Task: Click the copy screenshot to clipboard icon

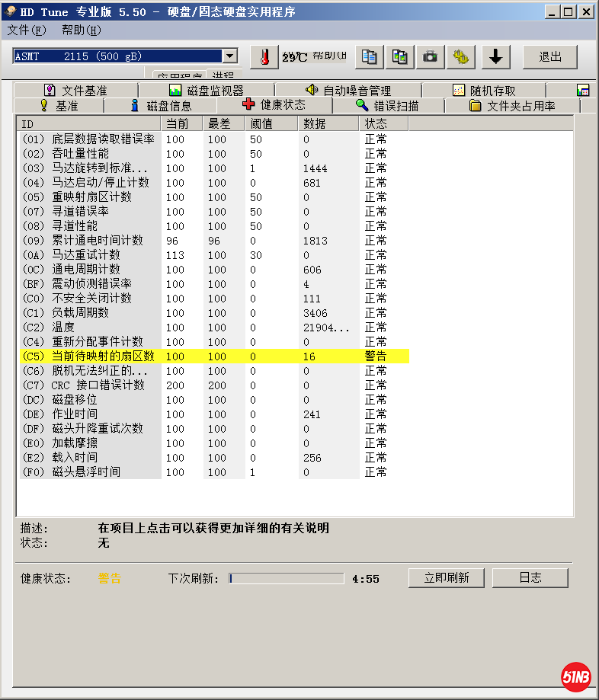Action: point(399,57)
